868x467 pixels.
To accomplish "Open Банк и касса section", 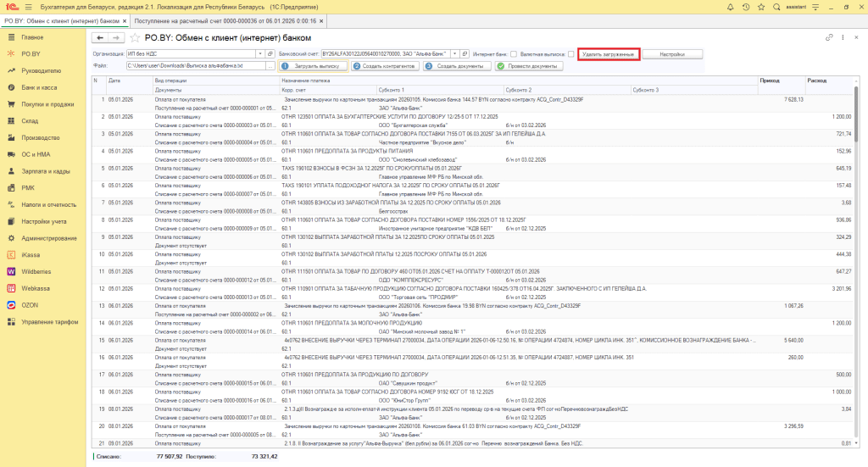I will click(x=38, y=87).
